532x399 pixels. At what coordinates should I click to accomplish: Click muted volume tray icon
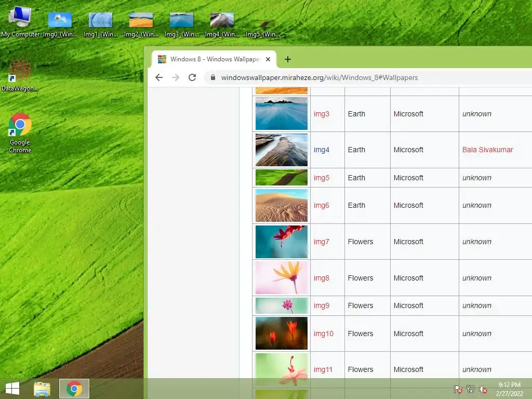[483, 389]
